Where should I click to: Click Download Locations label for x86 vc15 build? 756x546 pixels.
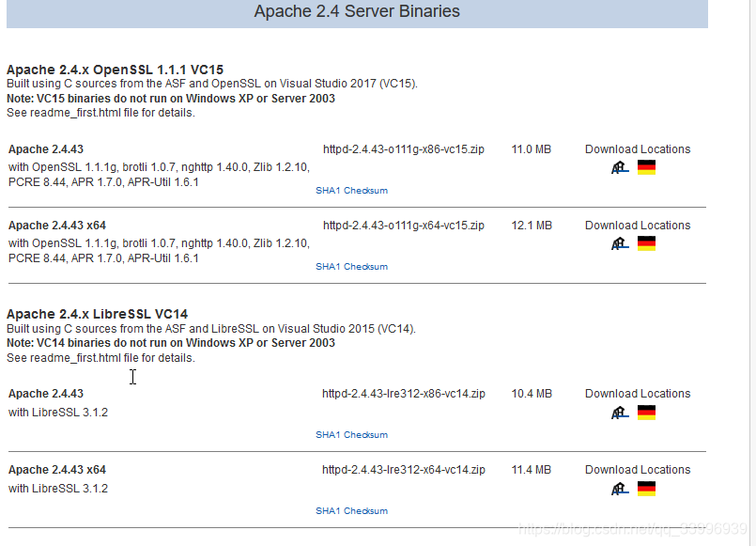[638, 149]
